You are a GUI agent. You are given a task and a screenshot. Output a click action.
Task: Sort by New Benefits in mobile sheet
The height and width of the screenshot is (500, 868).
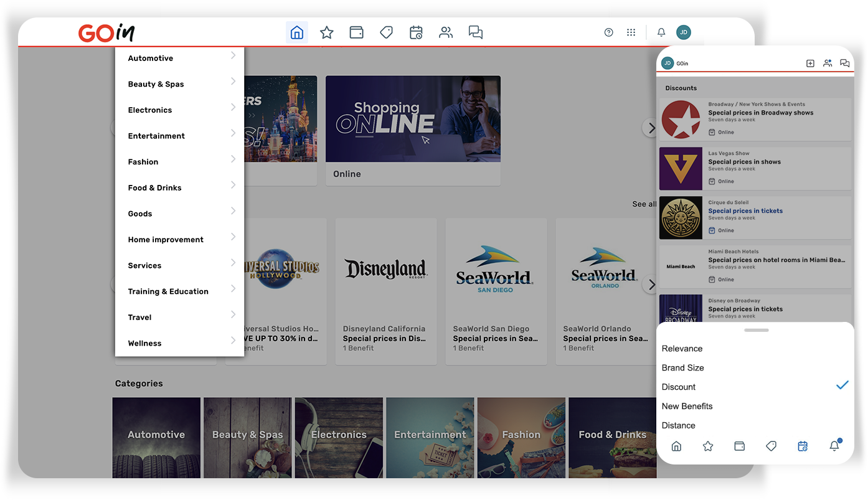(x=755, y=406)
